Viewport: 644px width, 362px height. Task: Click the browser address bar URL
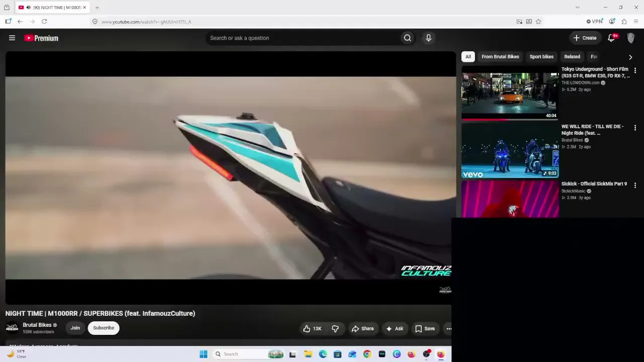tap(146, 22)
